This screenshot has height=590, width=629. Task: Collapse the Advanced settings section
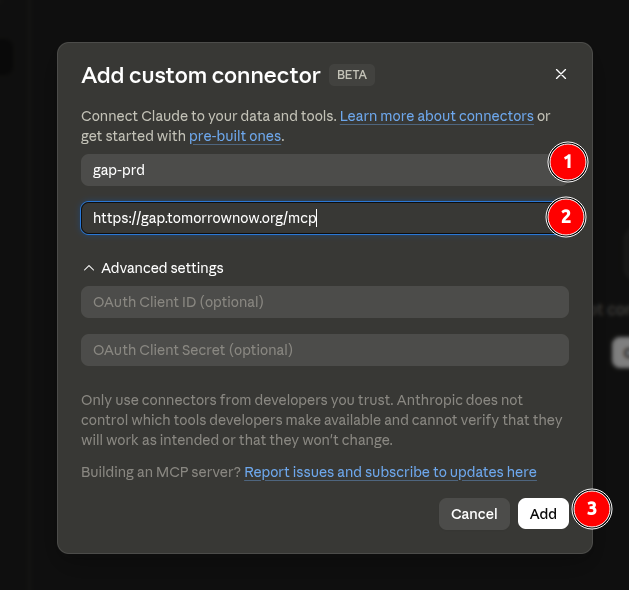pos(153,268)
